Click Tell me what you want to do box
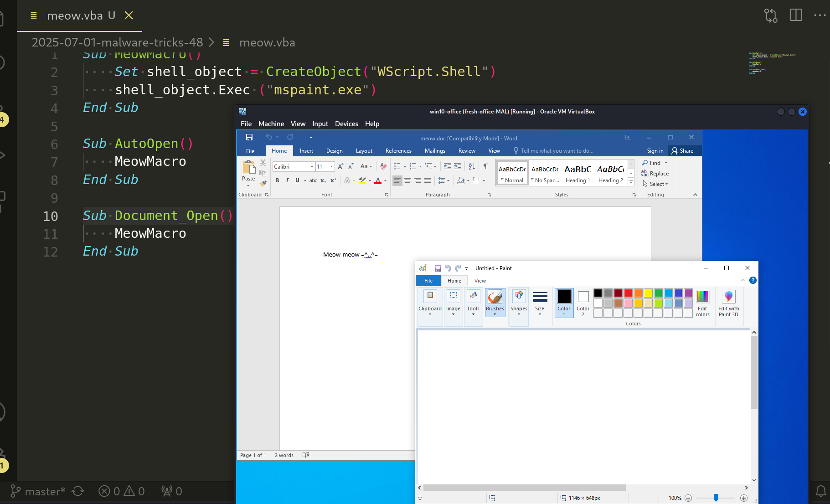 pyautogui.click(x=553, y=151)
